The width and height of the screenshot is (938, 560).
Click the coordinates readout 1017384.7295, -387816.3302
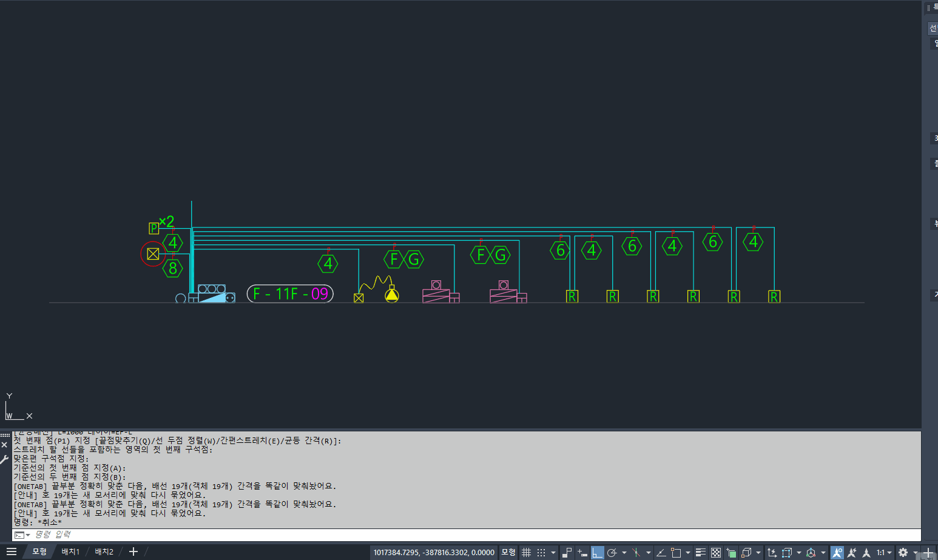pos(434,552)
